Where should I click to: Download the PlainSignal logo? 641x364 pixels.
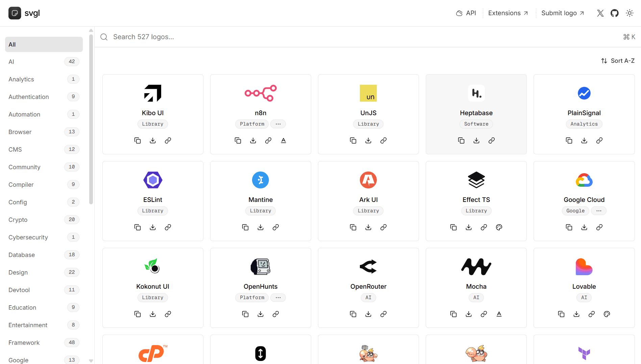click(584, 140)
